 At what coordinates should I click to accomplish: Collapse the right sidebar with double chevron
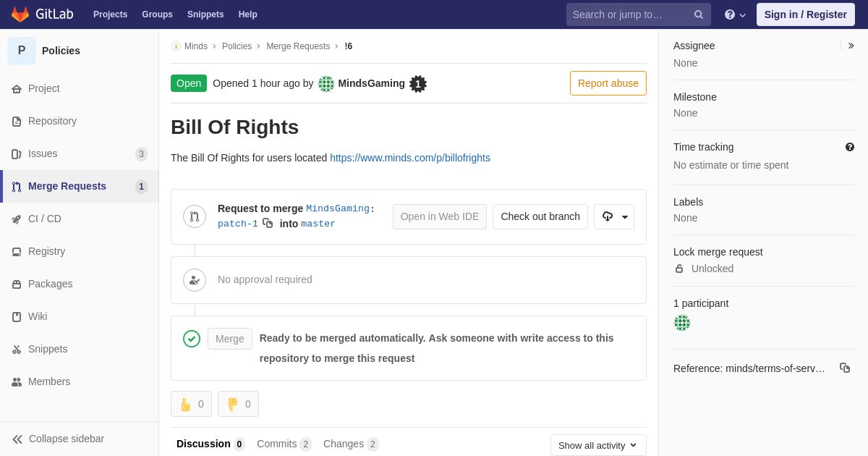[851, 46]
